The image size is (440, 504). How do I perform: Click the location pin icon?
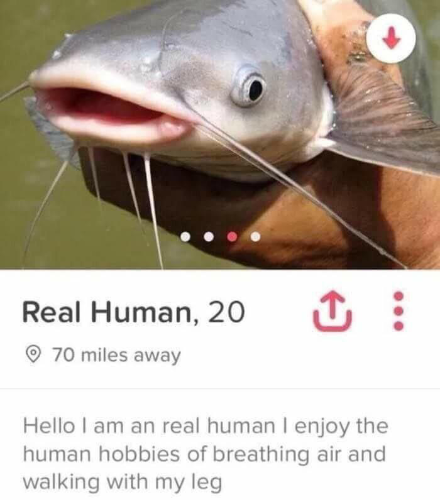point(33,354)
